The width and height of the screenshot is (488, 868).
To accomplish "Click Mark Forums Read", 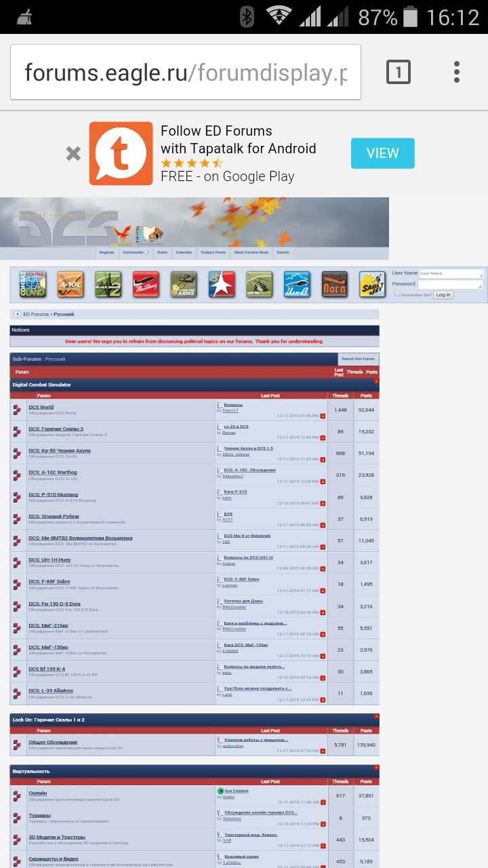I will tap(251, 252).
